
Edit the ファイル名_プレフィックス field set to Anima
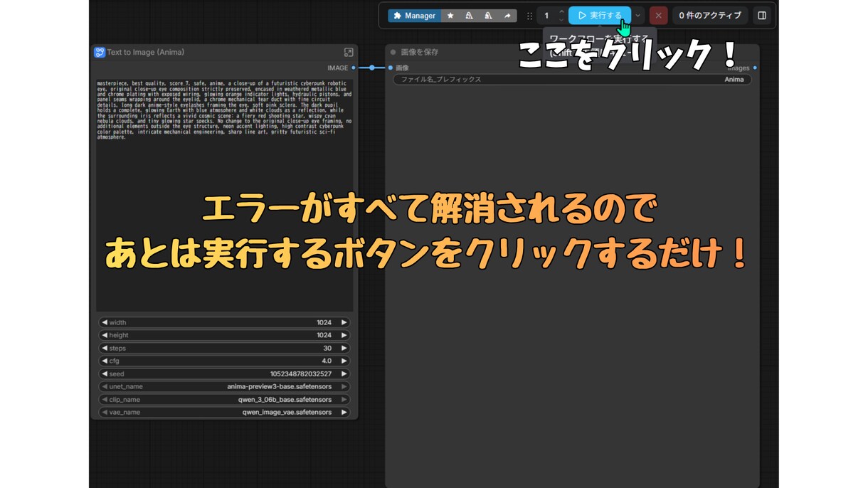pos(572,80)
